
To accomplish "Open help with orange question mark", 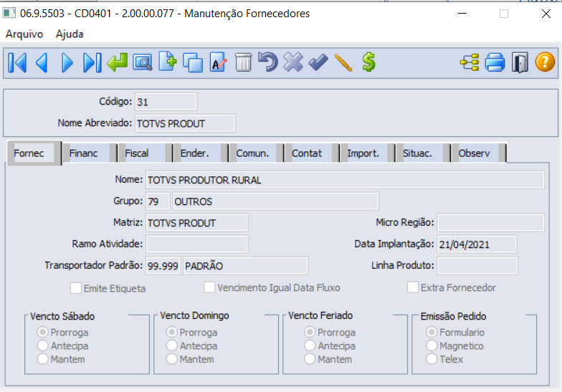I will point(545,62).
